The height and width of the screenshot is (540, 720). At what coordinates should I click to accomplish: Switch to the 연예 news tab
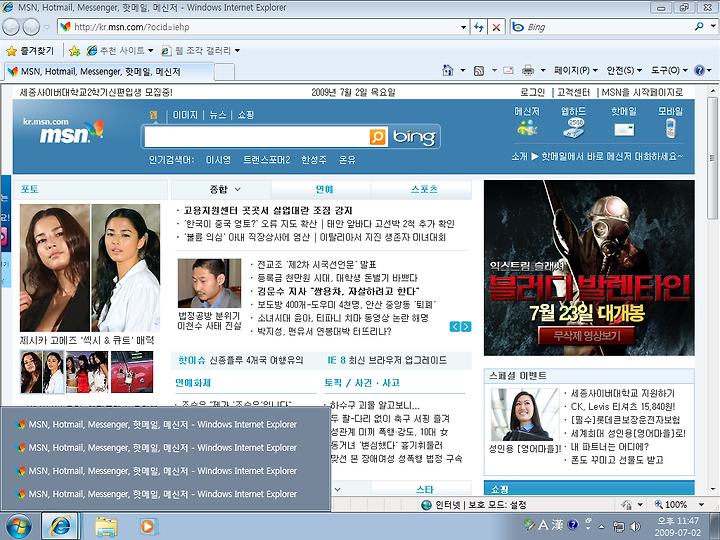point(324,189)
